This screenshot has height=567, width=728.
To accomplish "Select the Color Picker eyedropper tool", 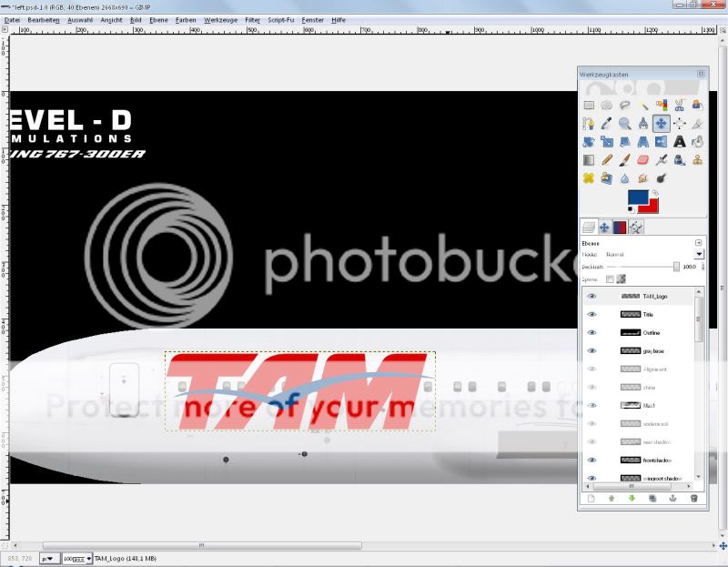I will point(606,123).
